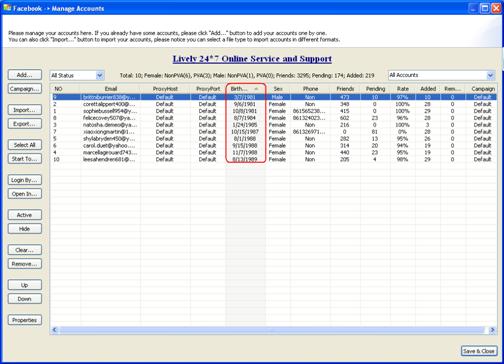Viewport: 504px width, 364px height.
Task: Select the carol.duet@yahoo email row
Action: coord(273,146)
